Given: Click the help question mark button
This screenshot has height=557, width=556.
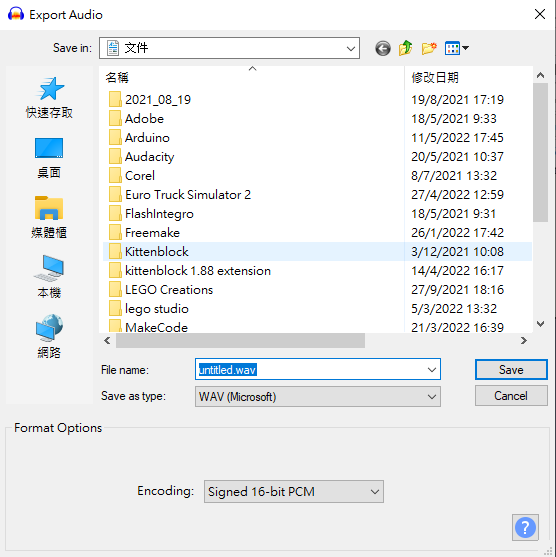Looking at the screenshot, I should (525, 528).
